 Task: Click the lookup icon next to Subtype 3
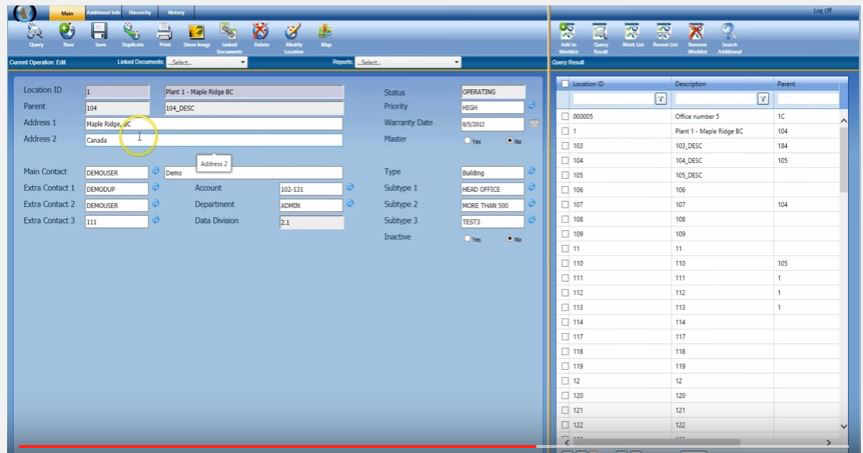pyautogui.click(x=532, y=220)
